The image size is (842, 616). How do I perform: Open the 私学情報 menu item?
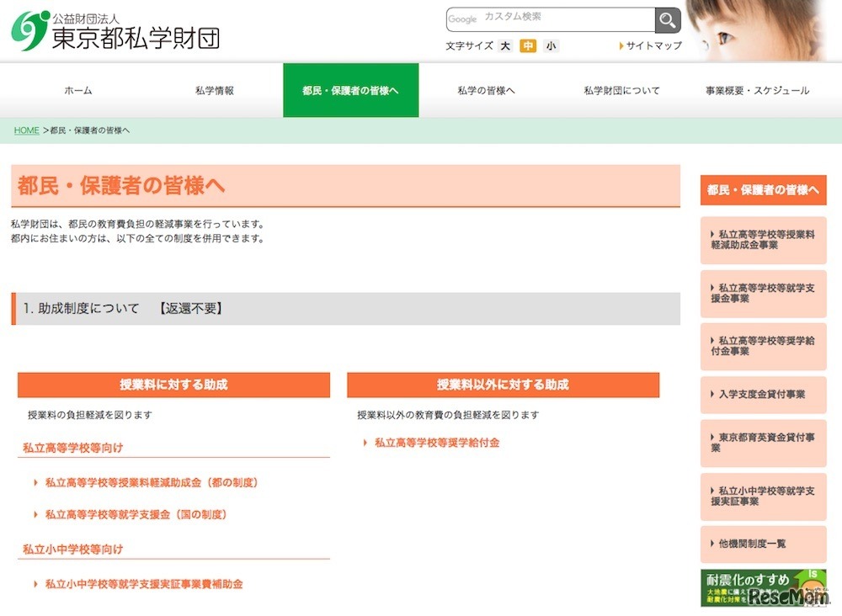214,90
